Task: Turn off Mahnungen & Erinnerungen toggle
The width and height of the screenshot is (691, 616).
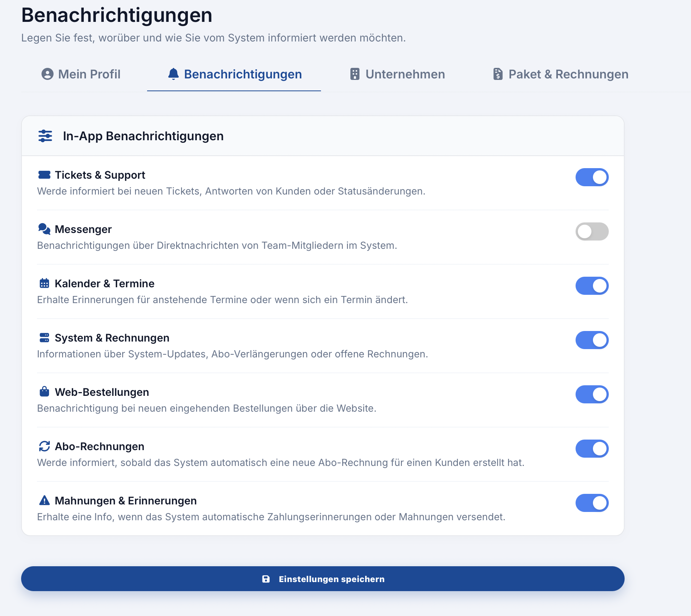Action: pyautogui.click(x=592, y=503)
